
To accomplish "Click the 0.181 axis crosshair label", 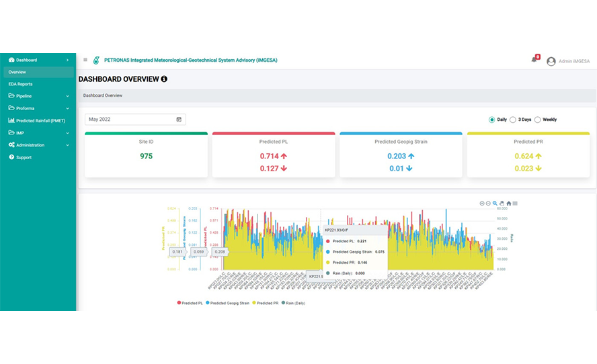I will pyautogui.click(x=177, y=252).
